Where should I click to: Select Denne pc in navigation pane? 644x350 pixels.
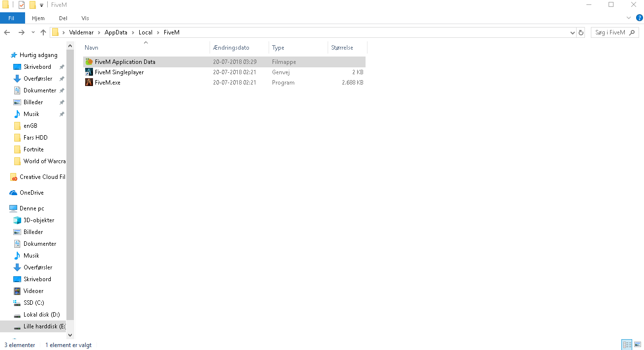[31, 208]
